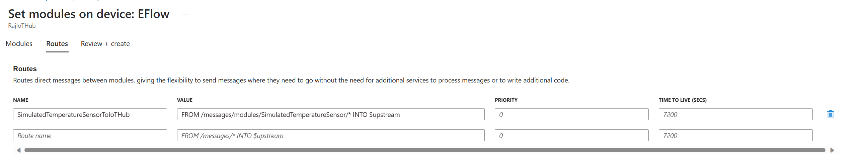Click the SimulatedTemperatureSensorToIoTHub name field

pyautogui.click(x=90, y=114)
